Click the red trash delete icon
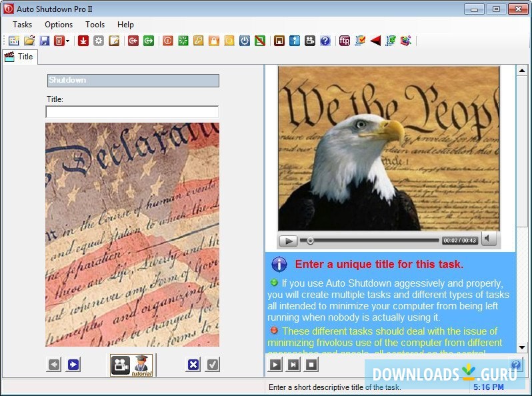This screenshot has width=532, height=396. (59, 41)
